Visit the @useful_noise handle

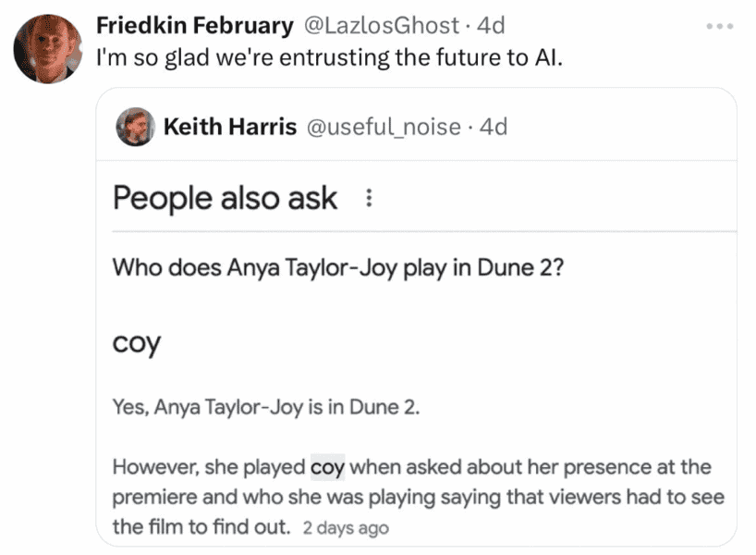384,127
